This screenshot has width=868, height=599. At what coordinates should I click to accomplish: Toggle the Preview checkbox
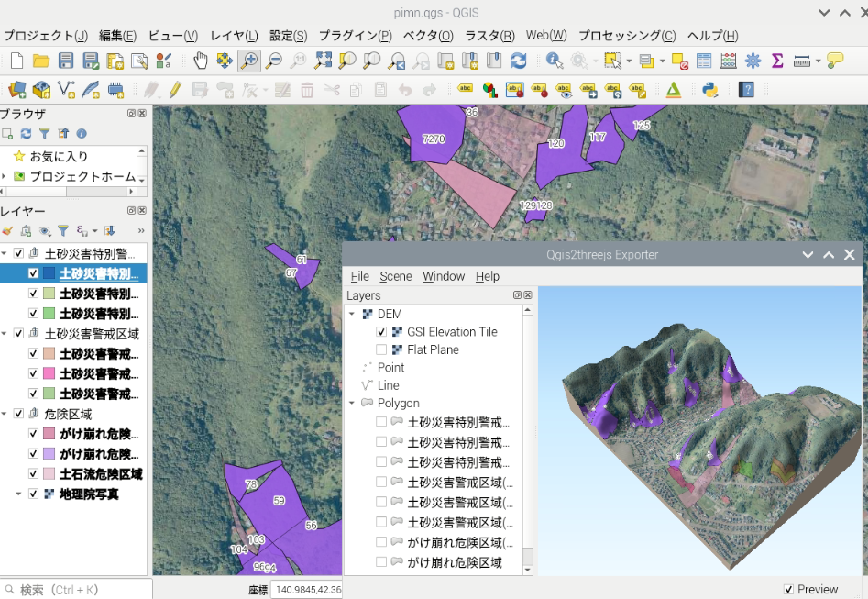[x=789, y=589]
